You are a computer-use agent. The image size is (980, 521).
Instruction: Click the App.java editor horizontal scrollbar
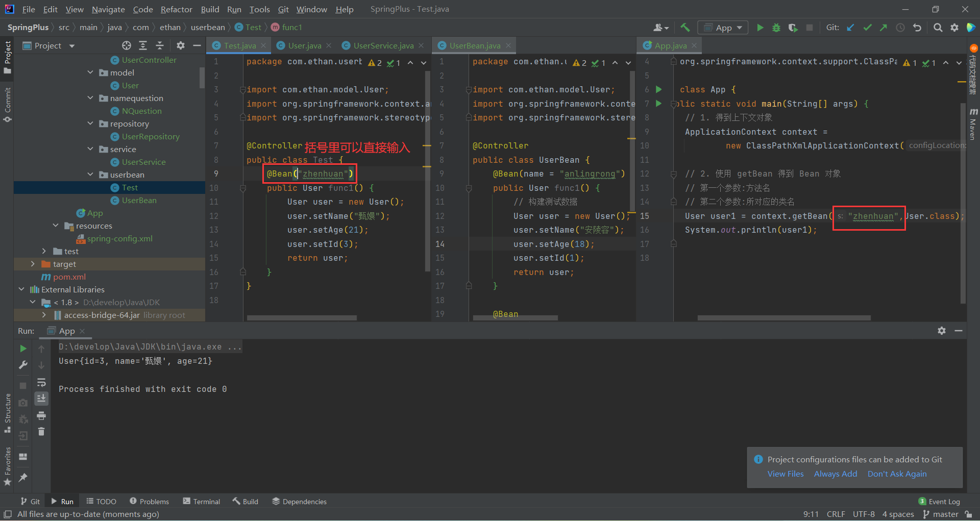[x=784, y=318]
